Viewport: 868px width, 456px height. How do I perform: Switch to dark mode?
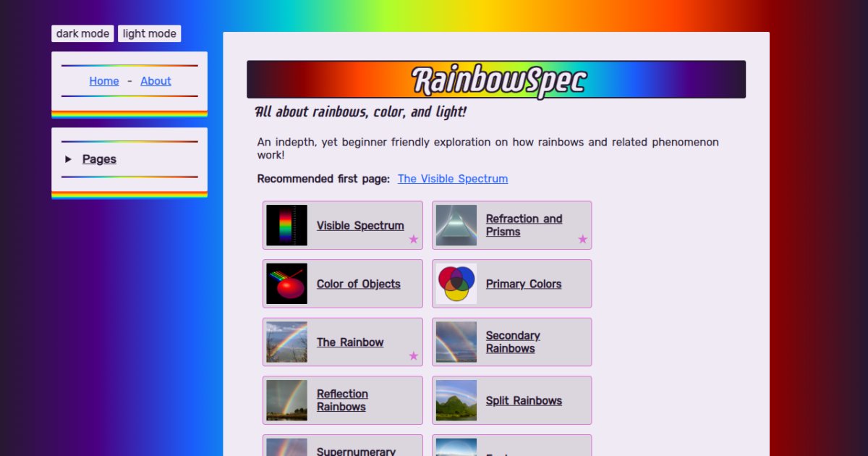82,34
